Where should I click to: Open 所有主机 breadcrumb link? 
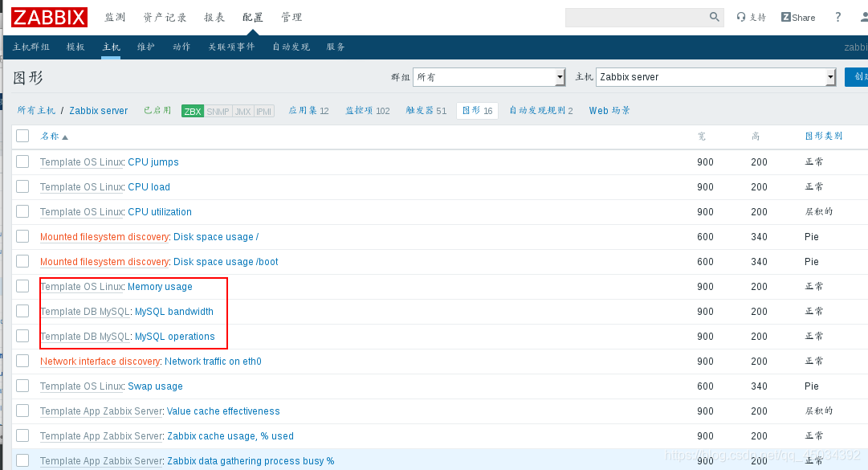point(36,111)
